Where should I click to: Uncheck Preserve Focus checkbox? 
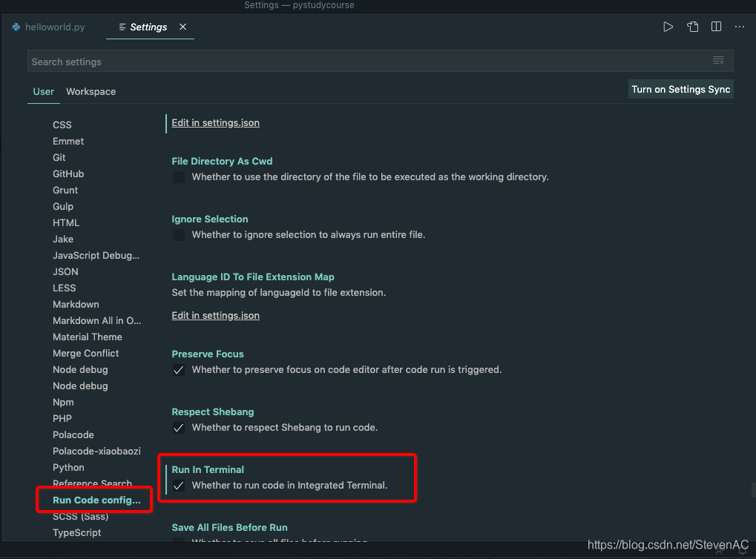point(178,370)
